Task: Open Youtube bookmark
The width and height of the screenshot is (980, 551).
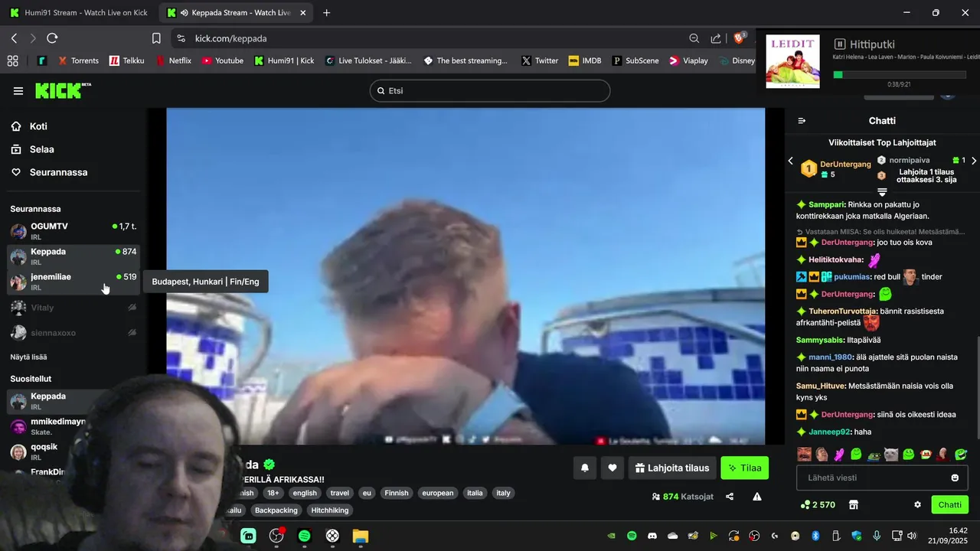Action: (x=222, y=60)
